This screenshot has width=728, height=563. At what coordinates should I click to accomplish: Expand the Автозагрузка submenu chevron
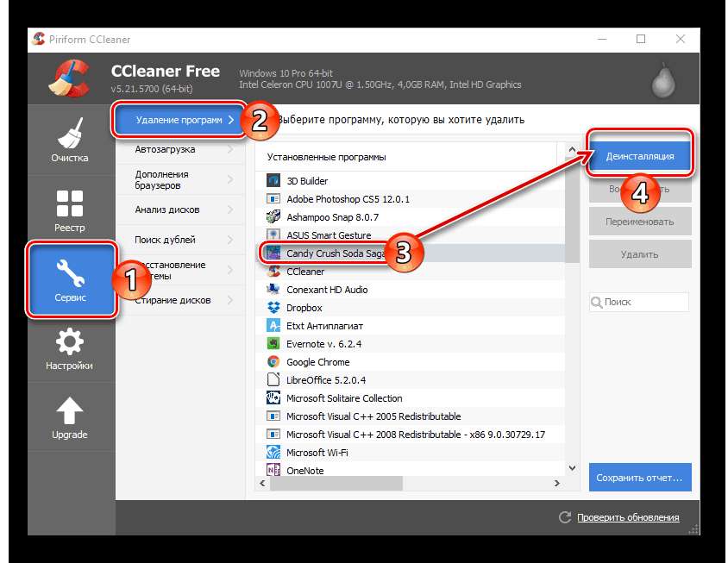[230, 150]
